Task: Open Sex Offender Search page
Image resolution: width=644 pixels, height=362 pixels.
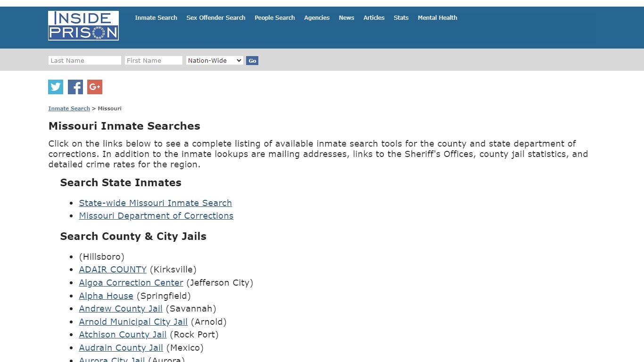Action: (x=216, y=17)
